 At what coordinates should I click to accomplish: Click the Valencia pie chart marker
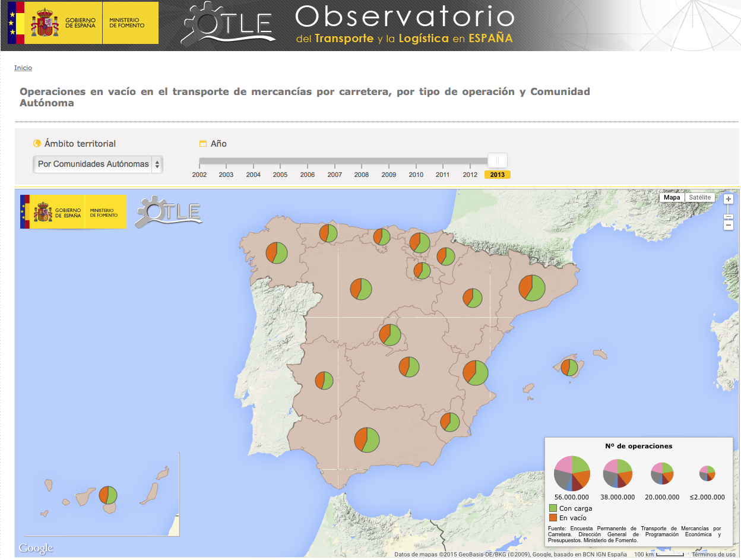[476, 373]
